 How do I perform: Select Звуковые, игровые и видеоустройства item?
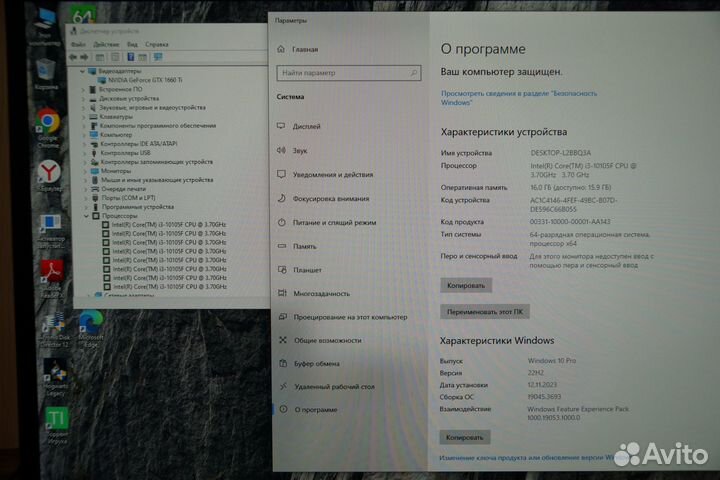click(152, 107)
